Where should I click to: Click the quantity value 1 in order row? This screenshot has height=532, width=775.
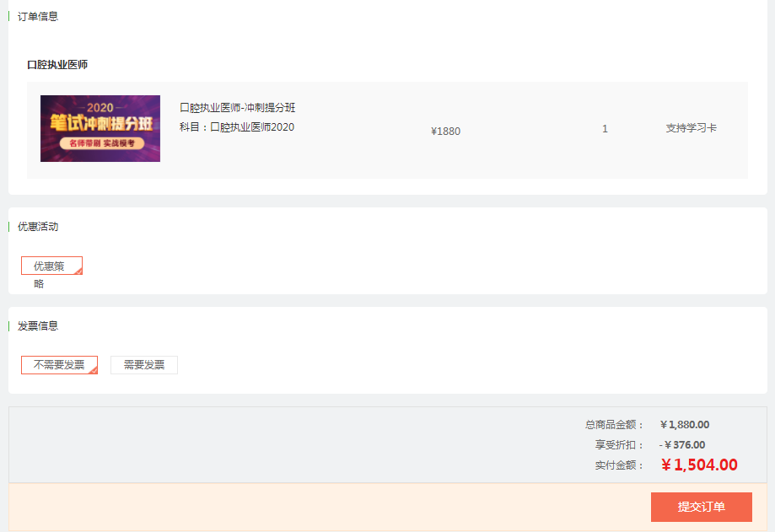click(x=605, y=129)
